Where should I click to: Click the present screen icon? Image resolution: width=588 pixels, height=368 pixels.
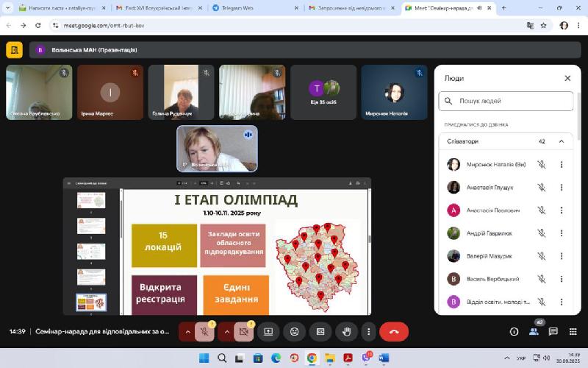tap(268, 332)
